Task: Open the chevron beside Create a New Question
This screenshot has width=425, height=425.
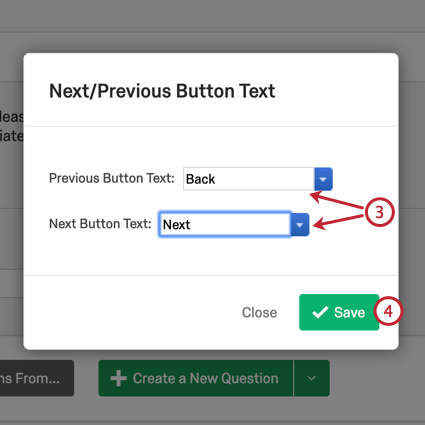Action: [x=312, y=378]
